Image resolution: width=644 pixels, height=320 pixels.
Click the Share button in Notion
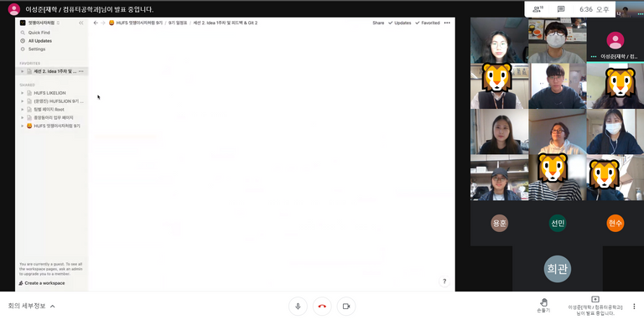point(378,23)
